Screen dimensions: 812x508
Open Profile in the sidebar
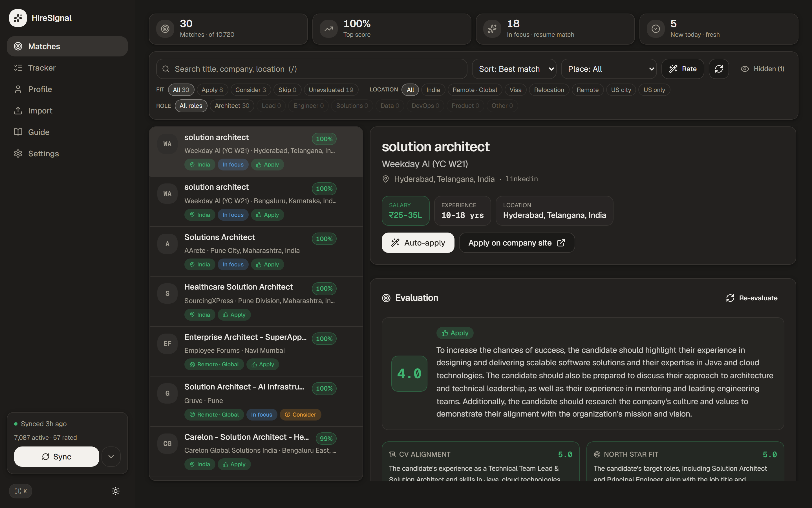pyautogui.click(x=67, y=89)
